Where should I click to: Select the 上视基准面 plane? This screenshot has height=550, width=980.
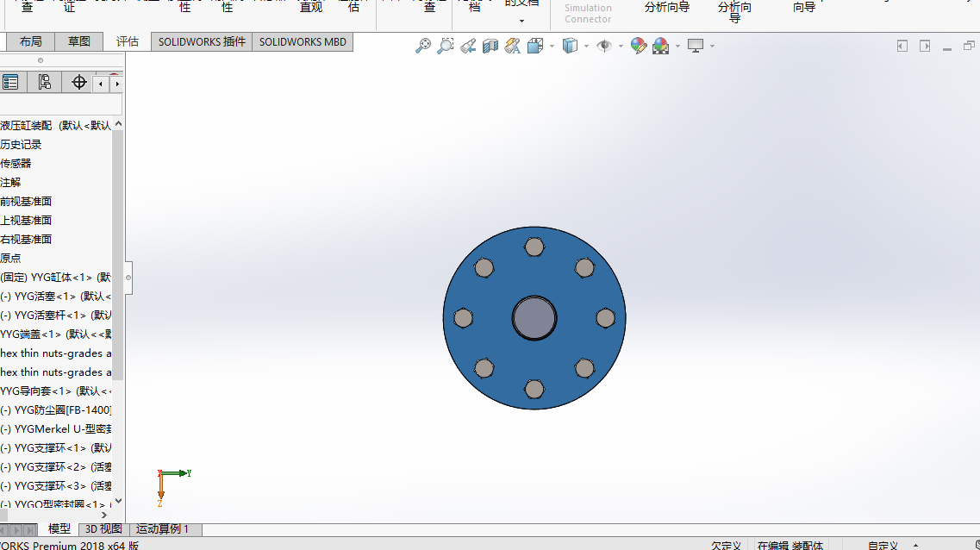coord(26,220)
